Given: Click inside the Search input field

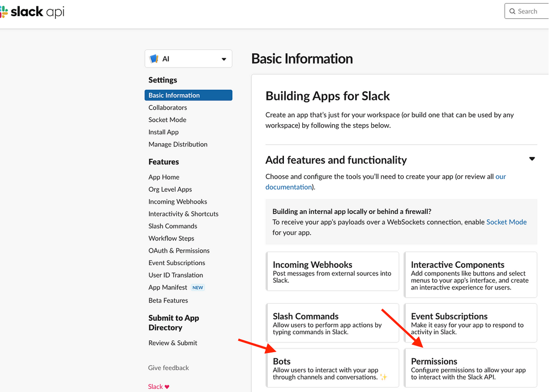Looking at the screenshot, I should point(528,11).
